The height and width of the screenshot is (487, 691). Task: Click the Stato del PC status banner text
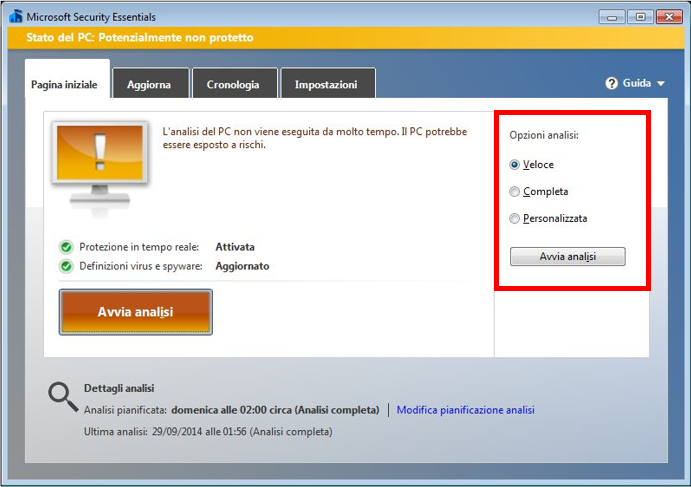coord(140,37)
